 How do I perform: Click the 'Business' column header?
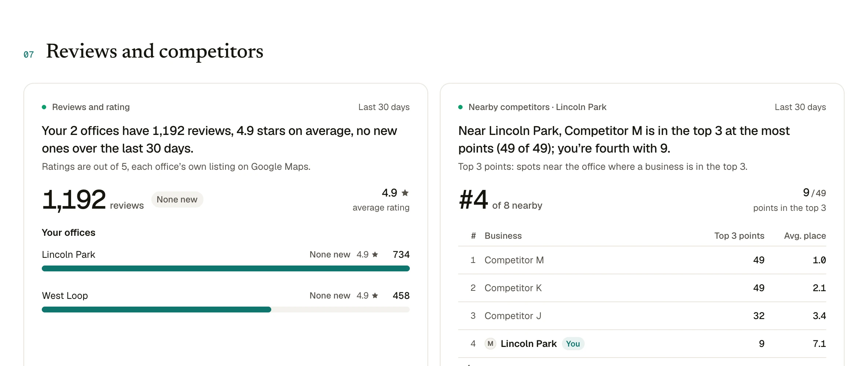[503, 236]
